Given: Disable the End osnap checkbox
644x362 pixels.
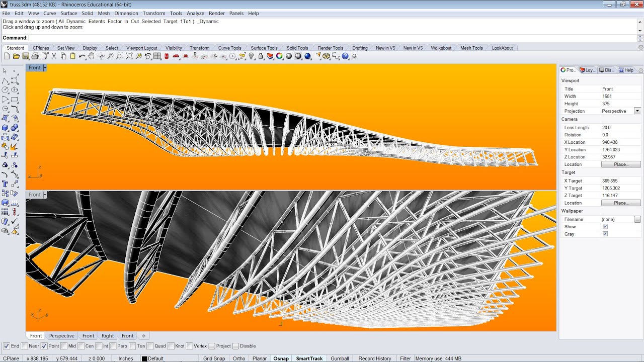Looking at the screenshot, I should (x=7, y=346).
